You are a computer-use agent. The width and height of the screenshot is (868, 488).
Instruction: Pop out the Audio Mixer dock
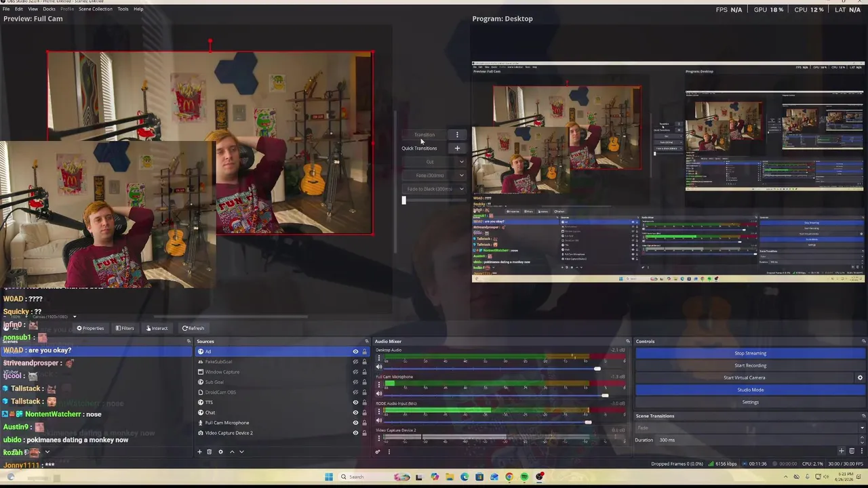coord(627,341)
